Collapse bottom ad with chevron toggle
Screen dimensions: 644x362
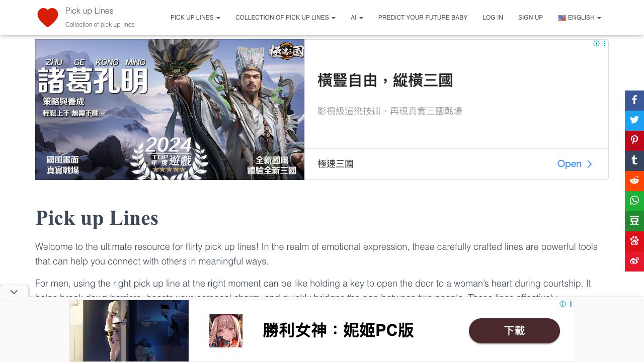(x=14, y=292)
